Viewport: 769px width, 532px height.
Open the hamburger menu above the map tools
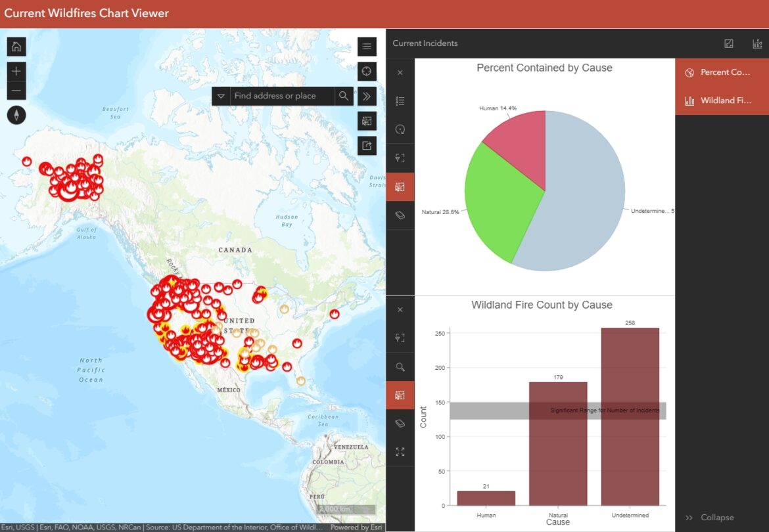[367, 46]
